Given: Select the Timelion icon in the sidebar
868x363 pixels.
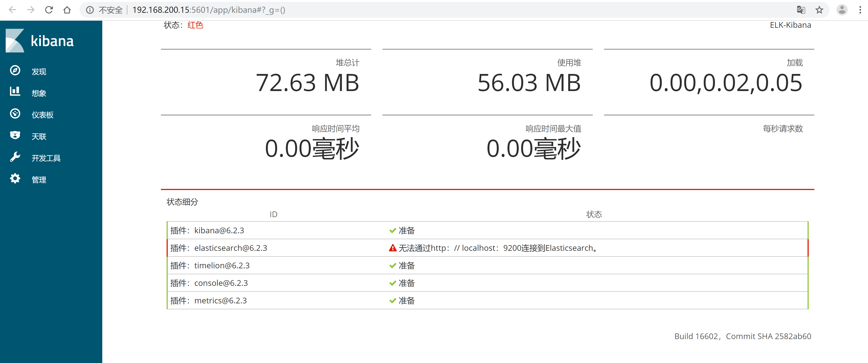Looking at the screenshot, I should 15,135.
